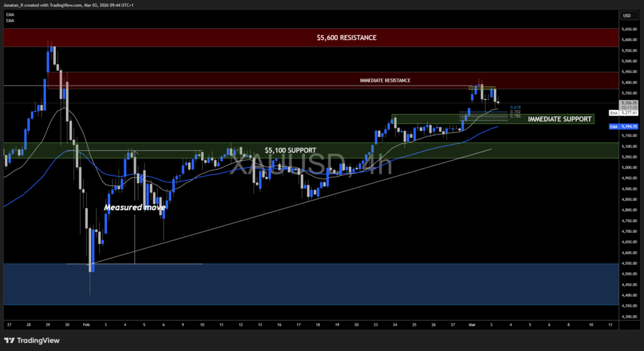Viewport: 644px width, 351px height.
Task: Click date 16 on the time axis
Action: click(279, 325)
